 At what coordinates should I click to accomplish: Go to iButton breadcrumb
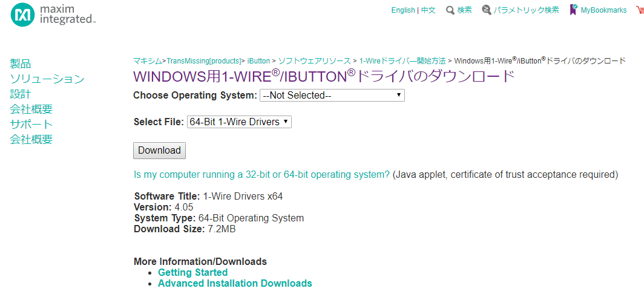coord(258,60)
